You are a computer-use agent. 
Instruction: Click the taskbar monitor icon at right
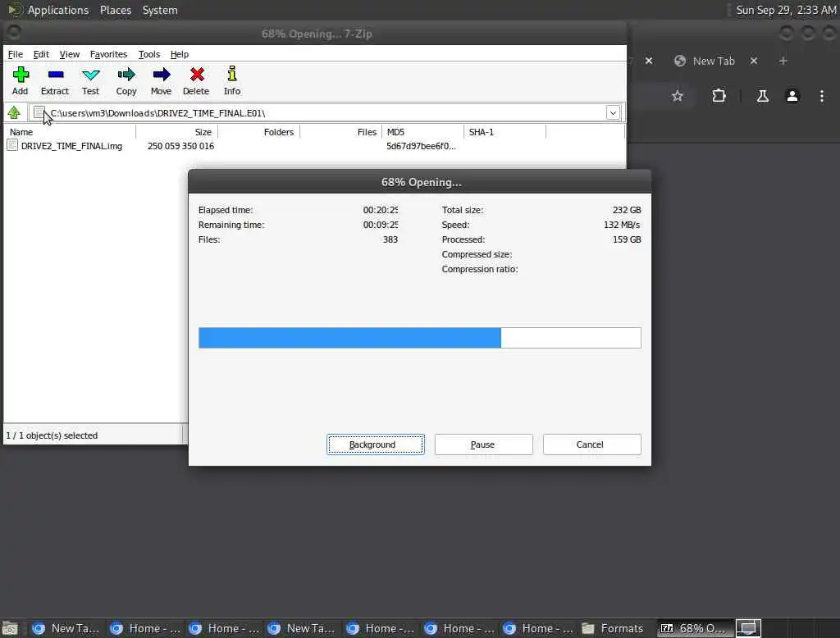(x=748, y=628)
